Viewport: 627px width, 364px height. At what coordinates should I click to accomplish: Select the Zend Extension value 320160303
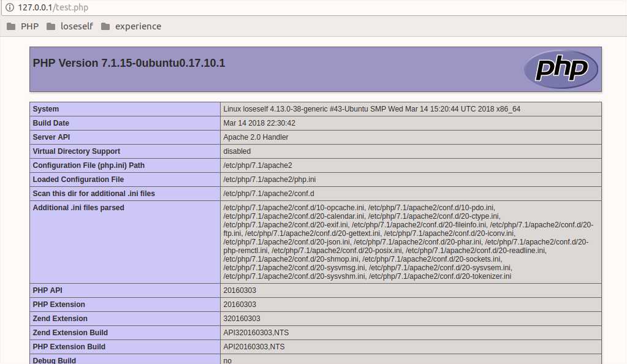point(241,319)
